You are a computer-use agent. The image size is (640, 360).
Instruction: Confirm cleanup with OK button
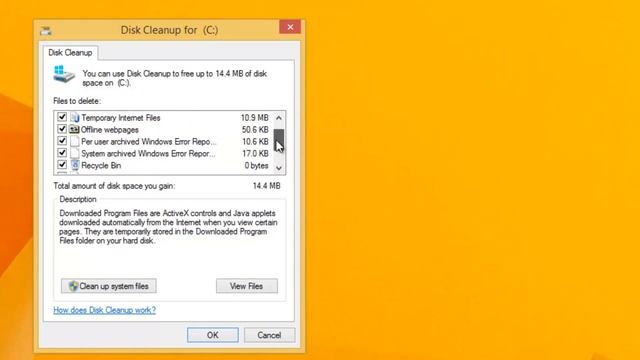click(x=213, y=335)
